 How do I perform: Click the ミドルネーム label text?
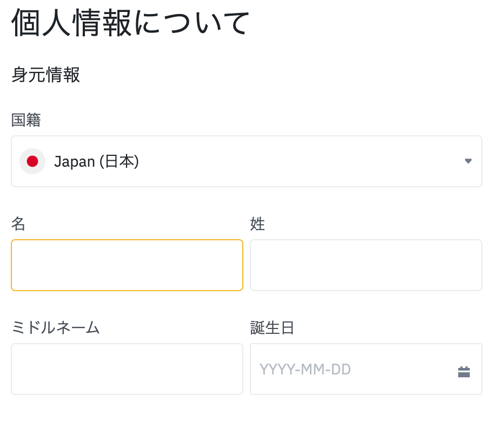point(55,327)
